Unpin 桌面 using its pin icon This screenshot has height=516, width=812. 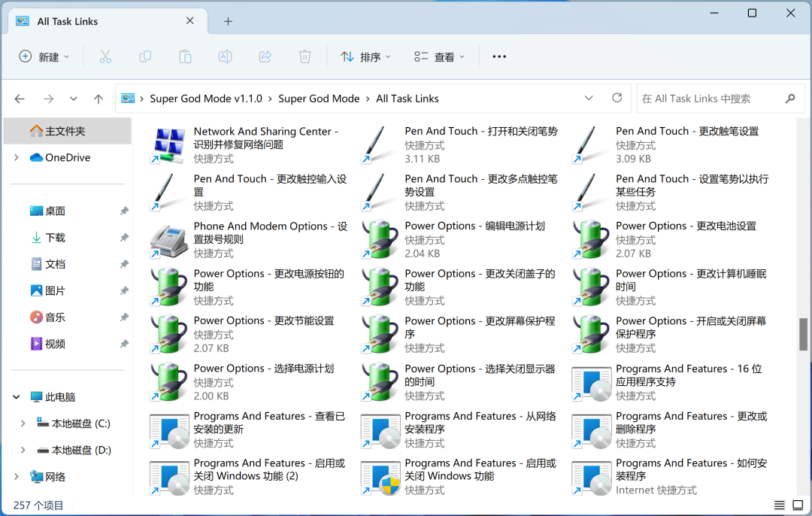pos(124,211)
